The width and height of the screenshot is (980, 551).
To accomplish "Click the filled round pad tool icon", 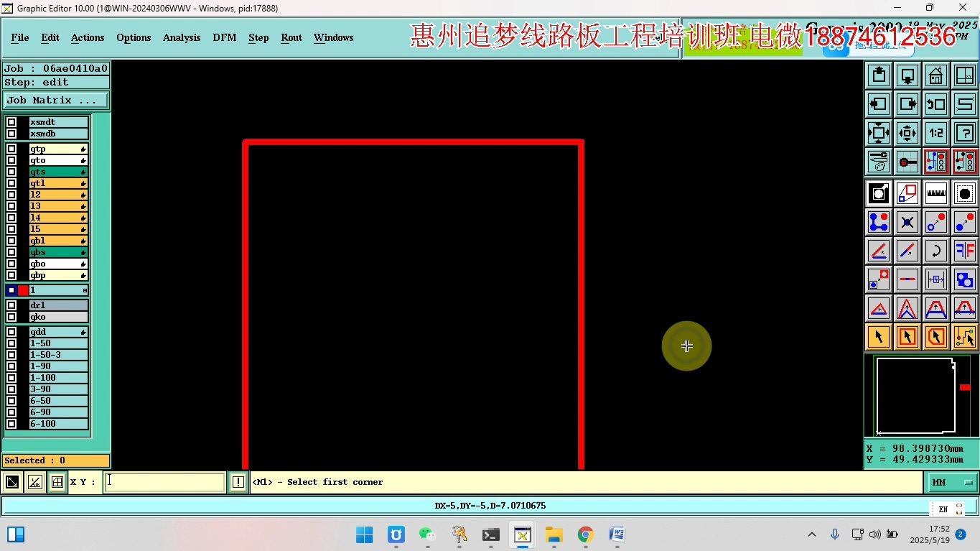I will 964,191.
